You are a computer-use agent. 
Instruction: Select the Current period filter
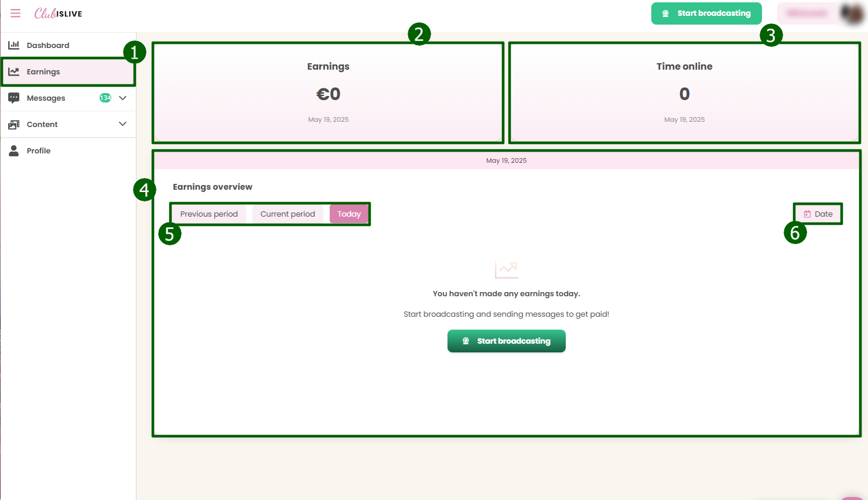pyautogui.click(x=288, y=214)
